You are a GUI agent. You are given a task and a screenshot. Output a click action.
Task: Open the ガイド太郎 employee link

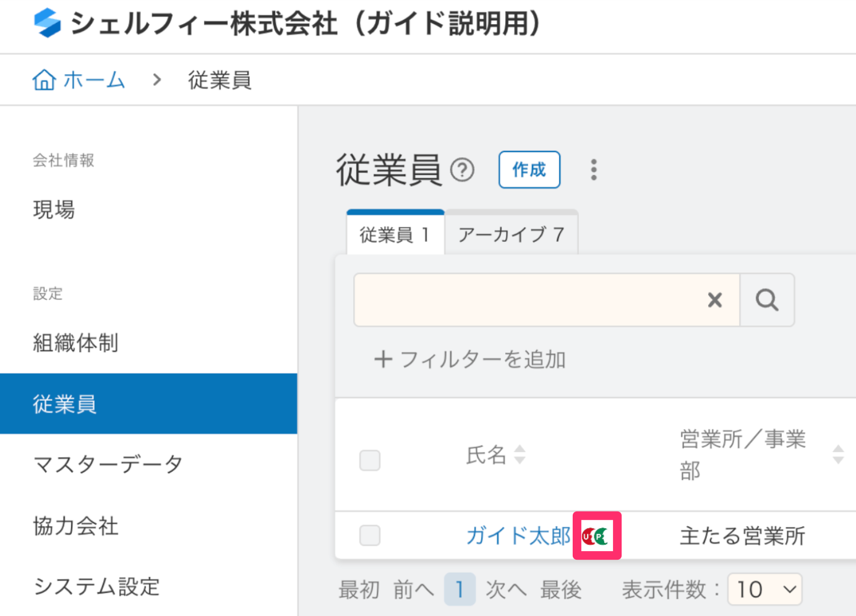coord(518,536)
